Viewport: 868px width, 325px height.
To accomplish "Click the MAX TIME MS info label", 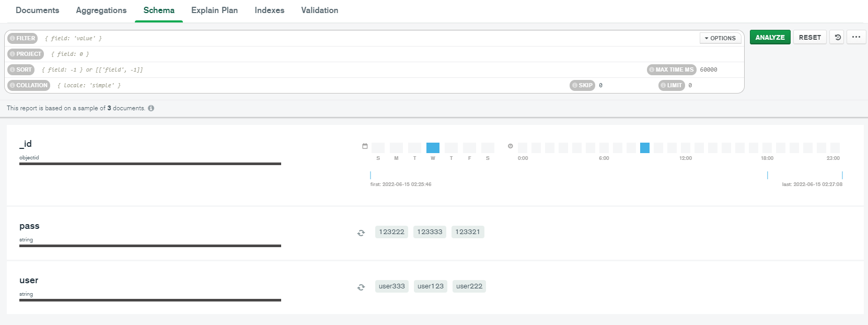I will [x=672, y=69].
